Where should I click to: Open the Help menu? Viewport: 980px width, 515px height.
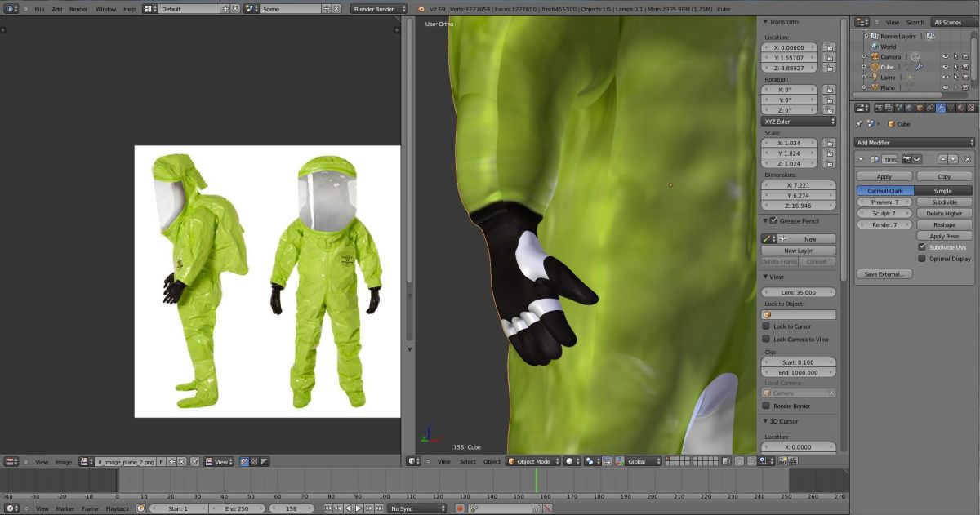click(x=129, y=8)
